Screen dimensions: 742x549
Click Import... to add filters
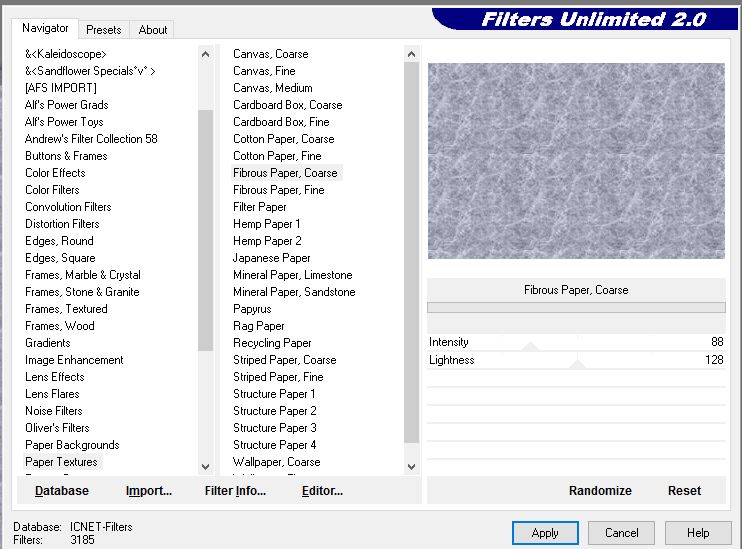click(x=149, y=491)
